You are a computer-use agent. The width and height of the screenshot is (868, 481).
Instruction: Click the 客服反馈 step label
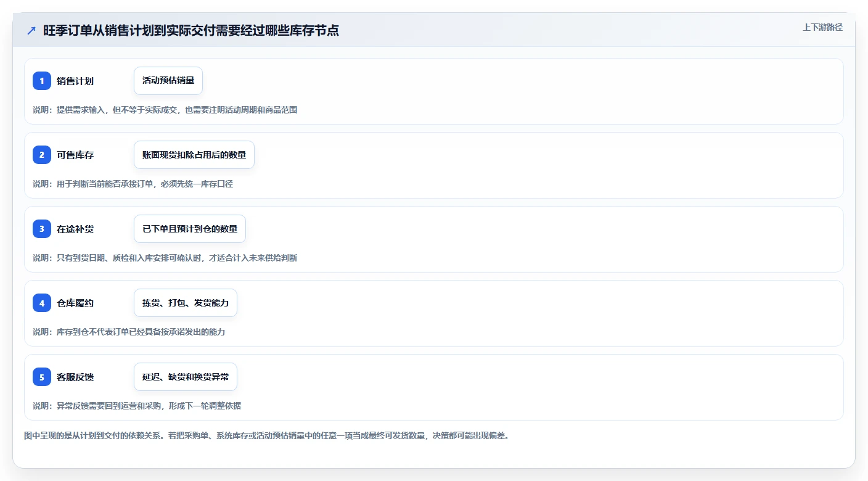point(75,377)
